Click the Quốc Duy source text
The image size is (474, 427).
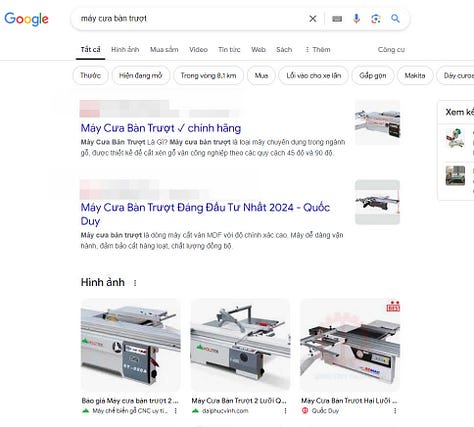tap(325, 411)
